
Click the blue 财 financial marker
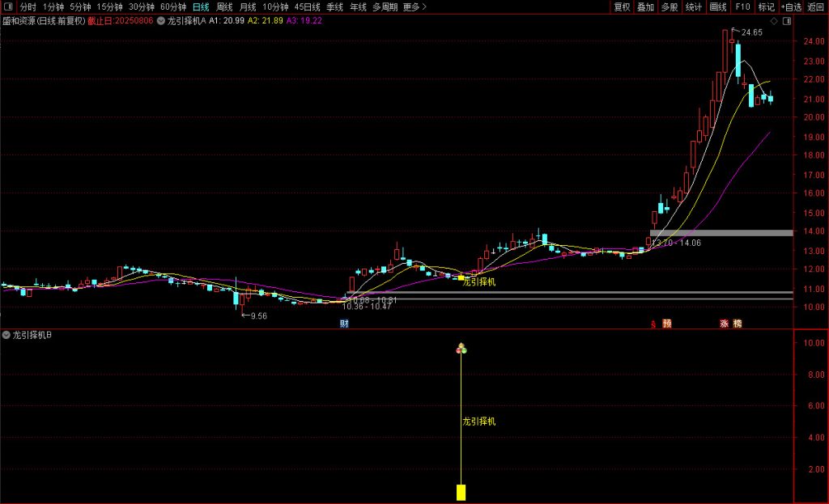pyautogui.click(x=344, y=324)
